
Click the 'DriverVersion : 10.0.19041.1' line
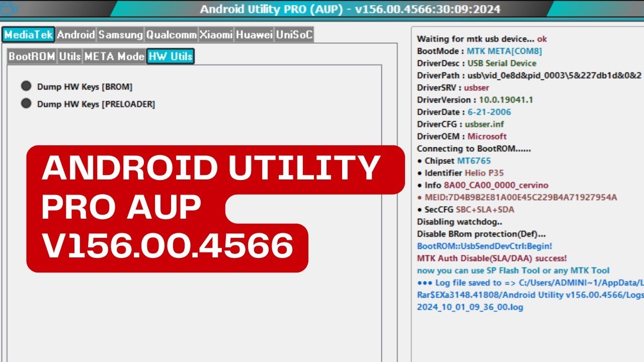[475, 100]
